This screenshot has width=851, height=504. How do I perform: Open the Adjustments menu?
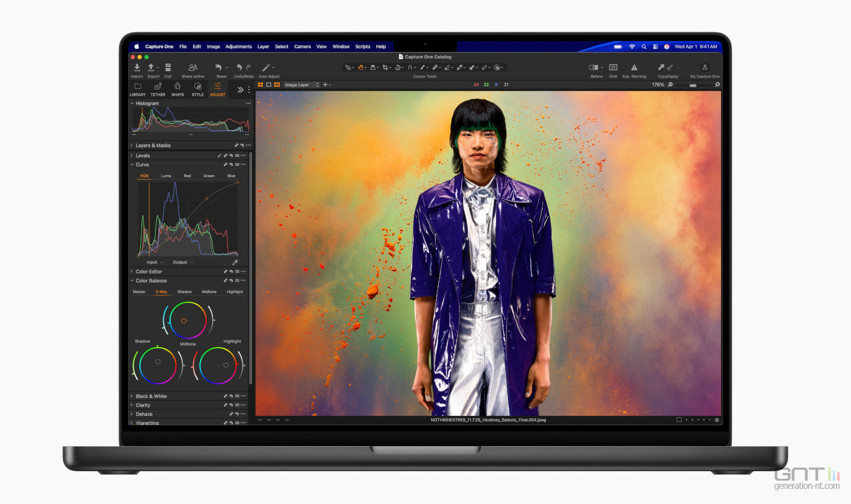point(238,47)
